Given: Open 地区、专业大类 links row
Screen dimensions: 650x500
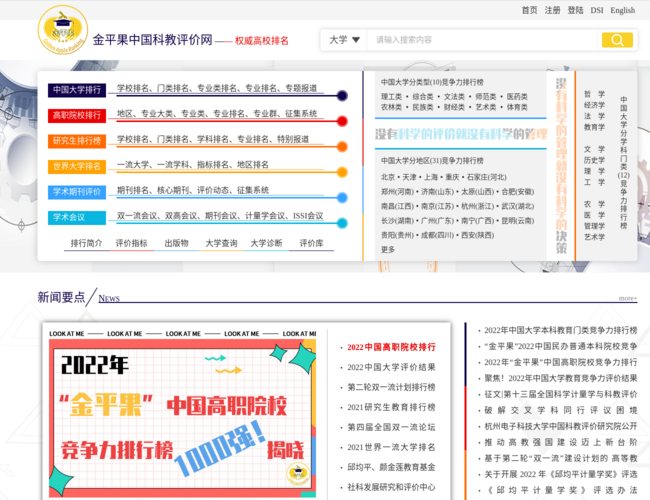Looking at the screenshot, I should click(217, 114).
